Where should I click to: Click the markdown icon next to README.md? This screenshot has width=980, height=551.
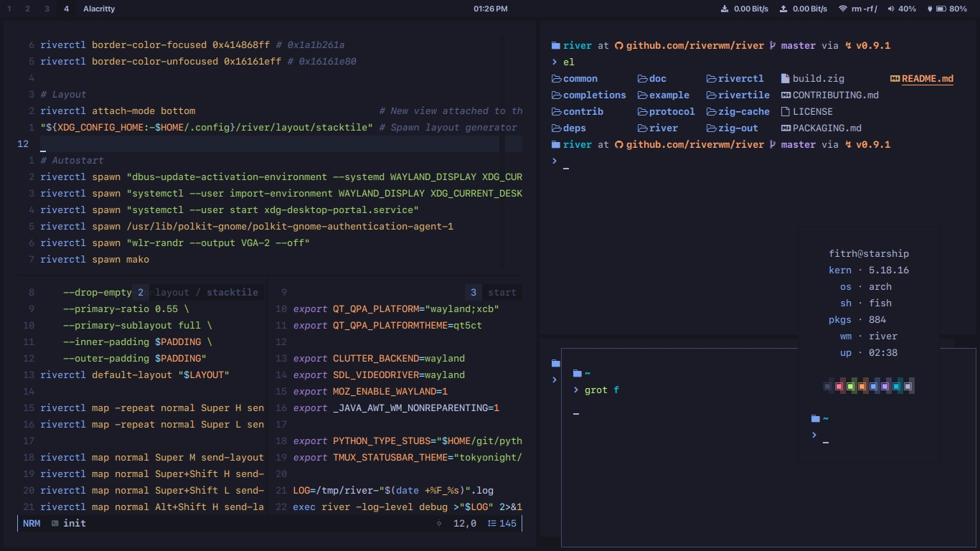pos(895,78)
